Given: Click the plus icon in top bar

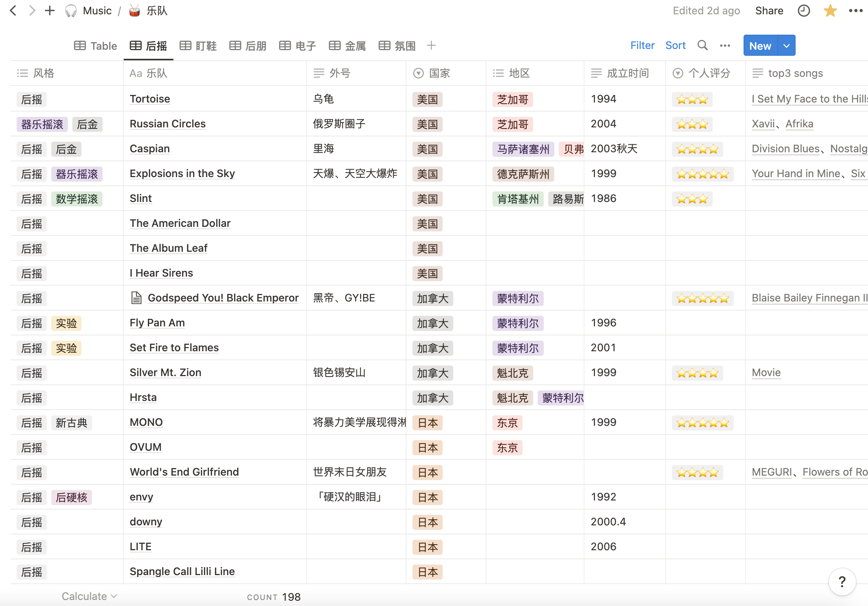Looking at the screenshot, I should 49,11.
